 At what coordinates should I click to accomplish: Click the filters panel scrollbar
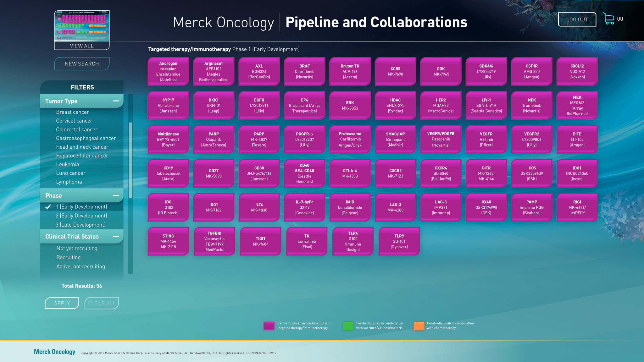130,160
